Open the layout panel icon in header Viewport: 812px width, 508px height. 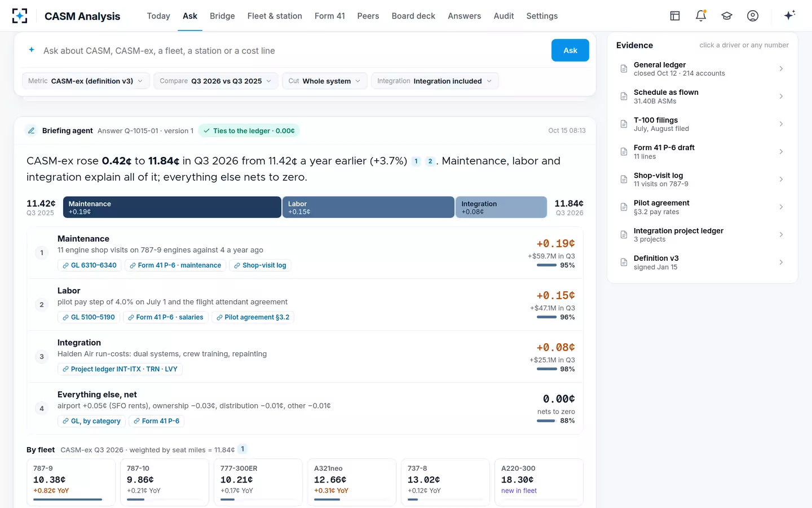coord(675,16)
